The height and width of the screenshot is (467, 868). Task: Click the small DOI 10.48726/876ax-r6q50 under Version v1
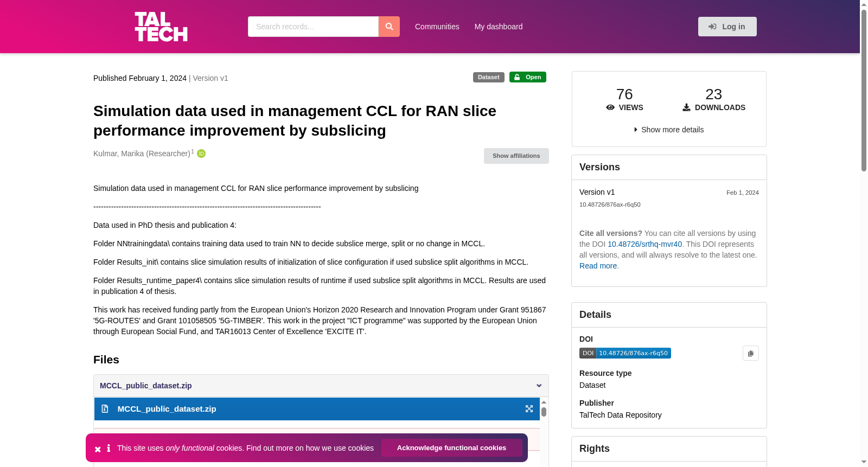pos(610,204)
